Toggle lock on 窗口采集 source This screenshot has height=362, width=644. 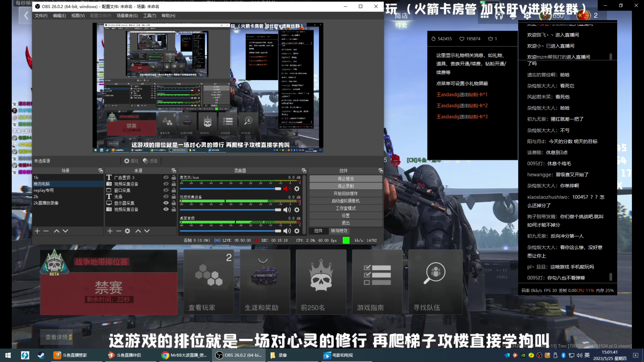[x=174, y=190]
